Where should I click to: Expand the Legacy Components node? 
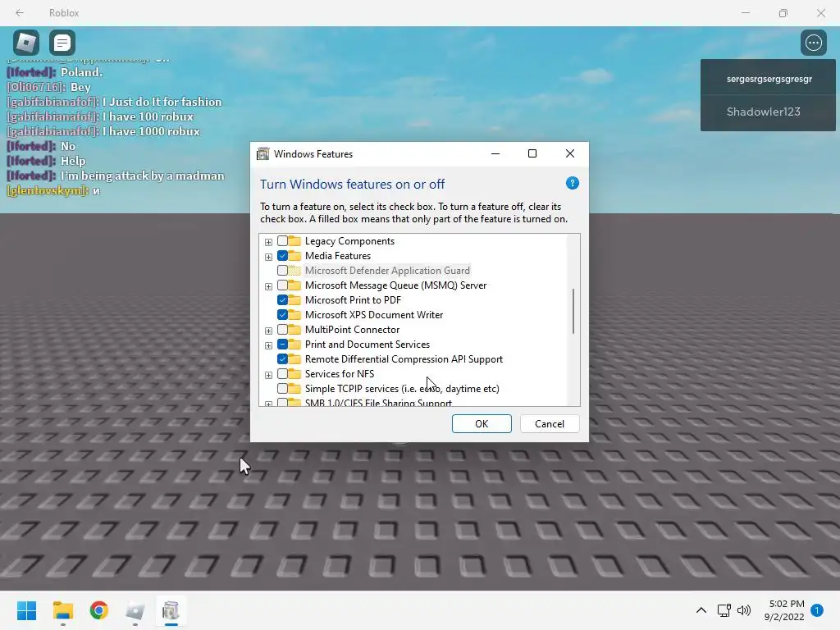tap(268, 242)
